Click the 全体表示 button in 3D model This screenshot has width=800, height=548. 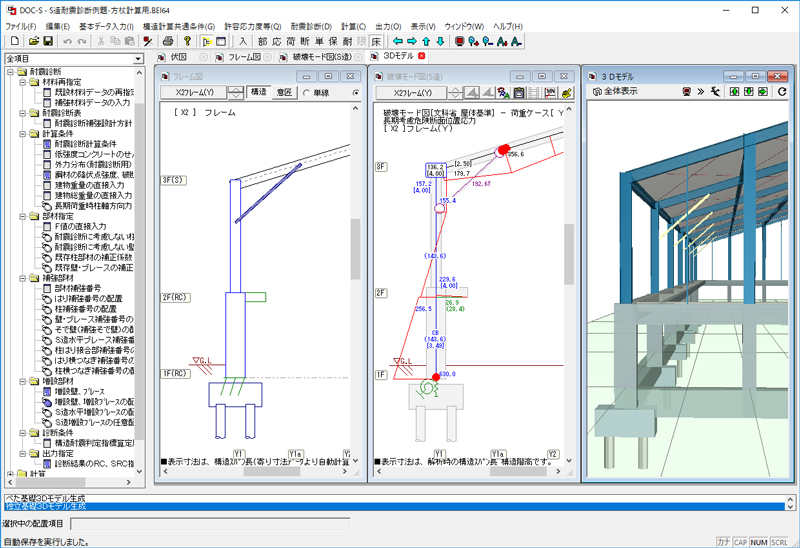click(616, 91)
